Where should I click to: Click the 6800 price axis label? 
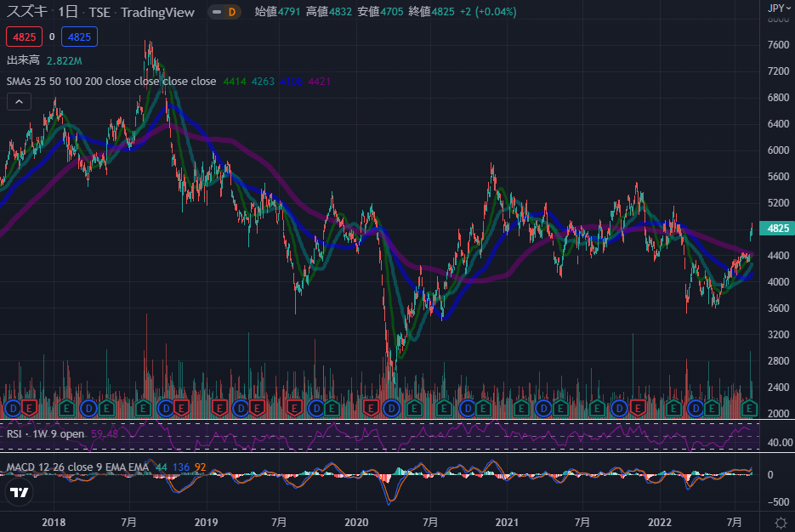pyautogui.click(x=778, y=97)
